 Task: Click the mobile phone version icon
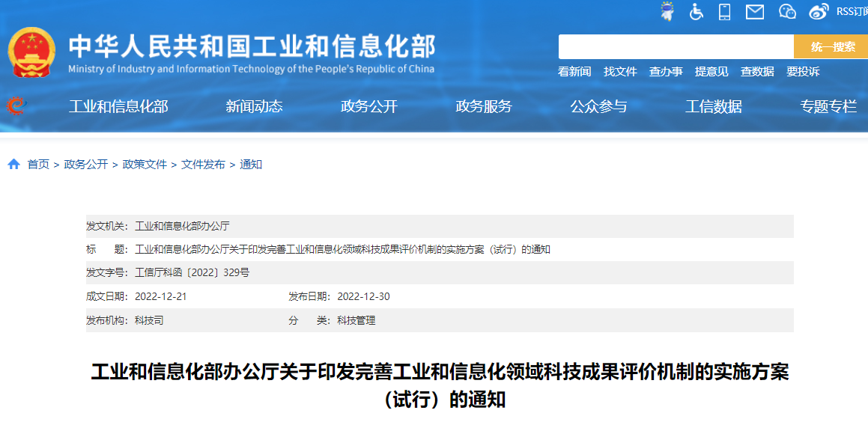(x=724, y=11)
